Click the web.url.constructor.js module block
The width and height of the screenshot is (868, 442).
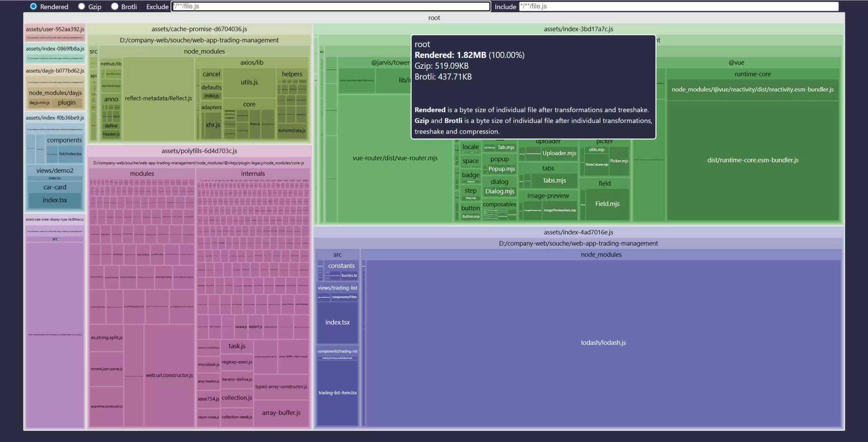coord(169,375)
